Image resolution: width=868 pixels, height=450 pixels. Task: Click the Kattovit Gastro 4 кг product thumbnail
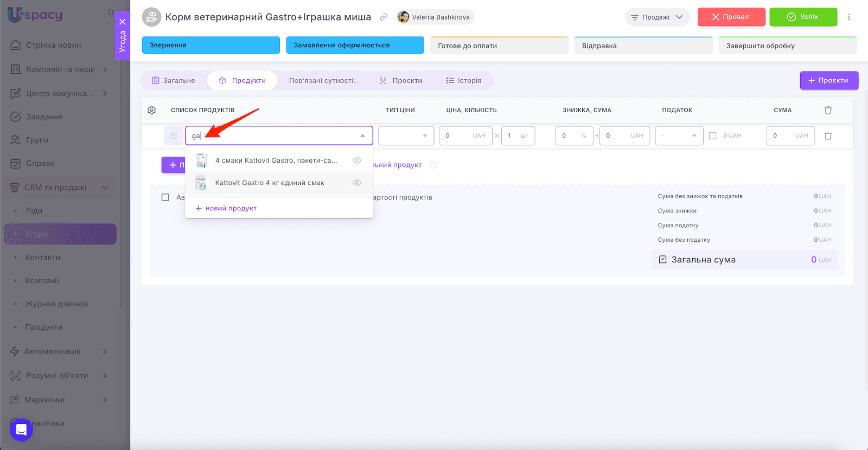click(201, 183)
